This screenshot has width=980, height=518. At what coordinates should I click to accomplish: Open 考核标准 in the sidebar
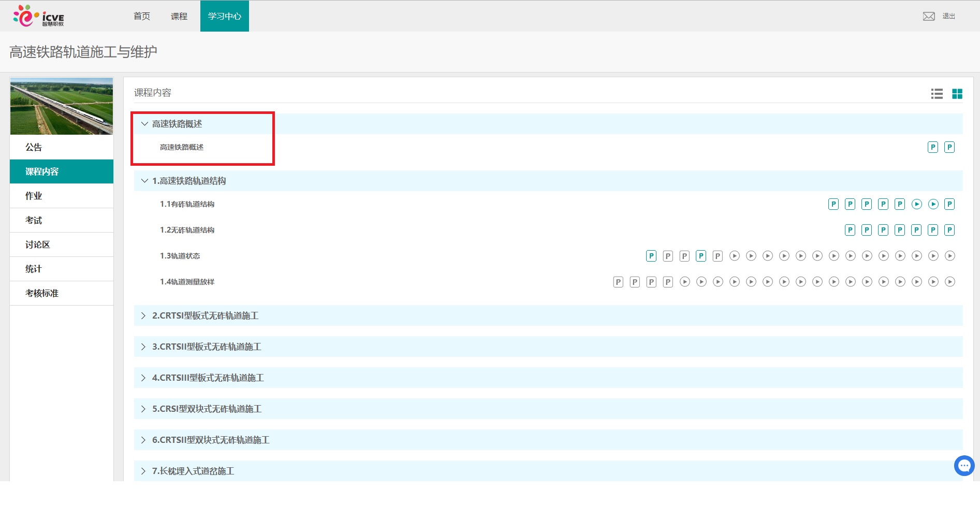[x=62, y=293]
